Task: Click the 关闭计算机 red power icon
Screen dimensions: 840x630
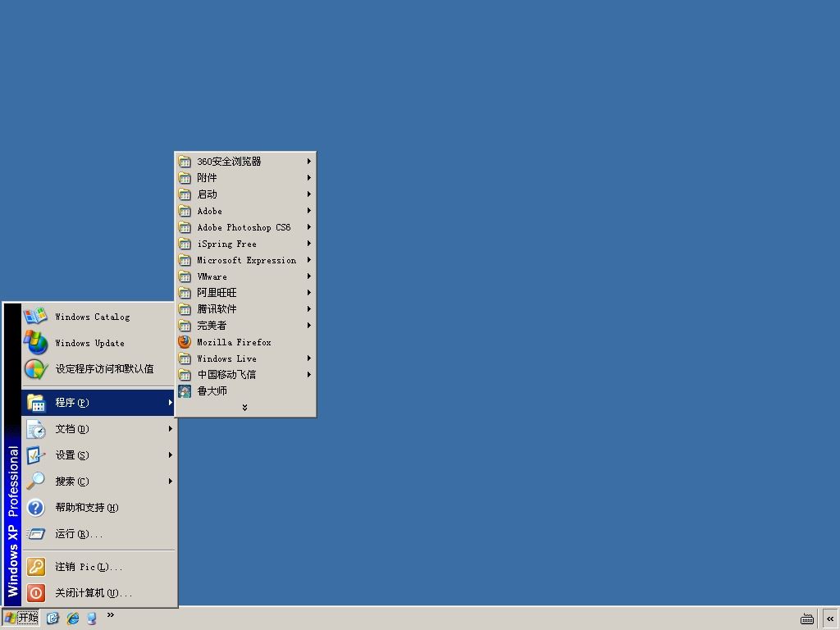Action: [x=36, y=592]
